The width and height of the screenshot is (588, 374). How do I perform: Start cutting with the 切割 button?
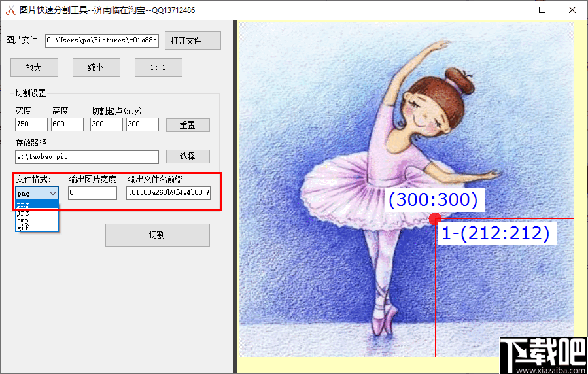(x=158, y=235)
